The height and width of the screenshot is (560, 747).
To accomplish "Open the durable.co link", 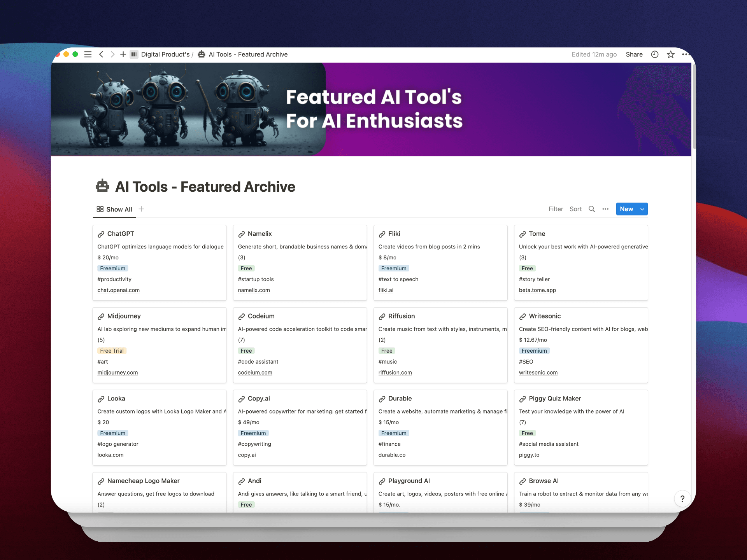I will click(x=392, y=455).
